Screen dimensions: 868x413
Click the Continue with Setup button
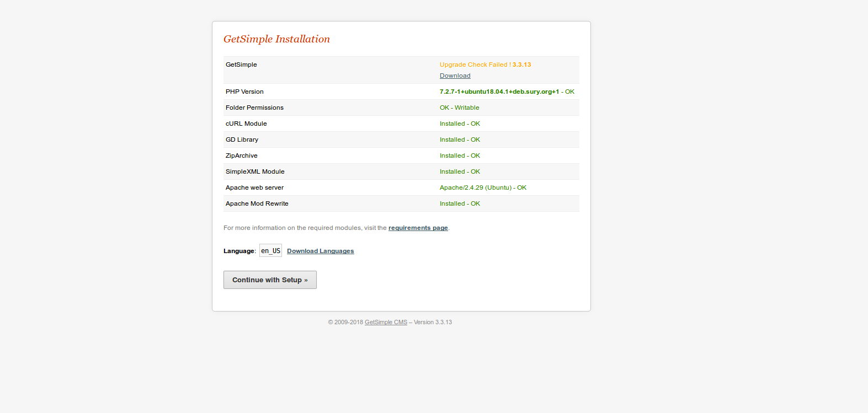(x=270, y=280)
